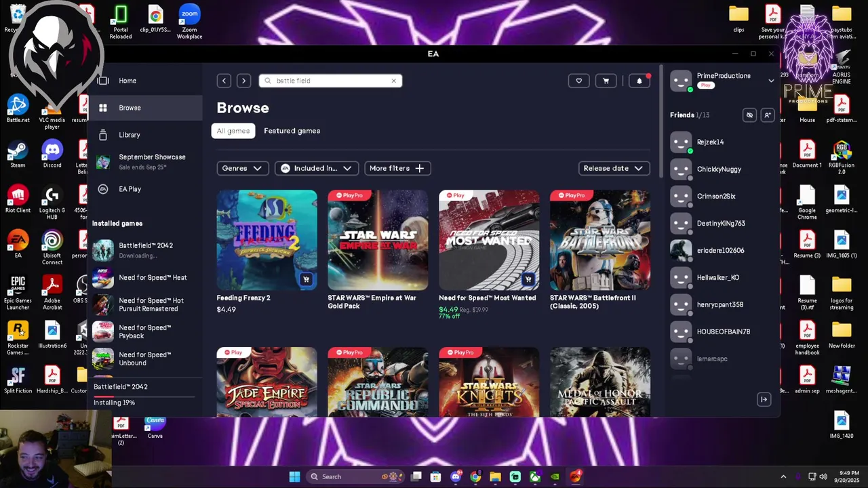The width and height of the screenshot is (868, 488).
Task: Open the notifications bell
Action: click(x=639, y=81)
